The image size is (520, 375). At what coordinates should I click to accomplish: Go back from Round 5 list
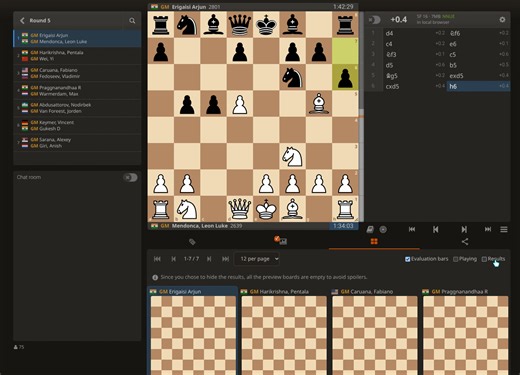tap(22, 21)
